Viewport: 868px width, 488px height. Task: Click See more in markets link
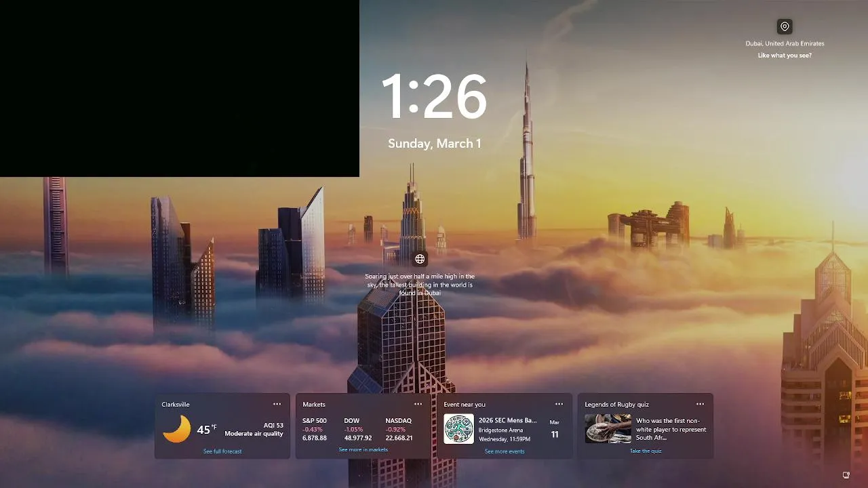(x=363, y=450)
